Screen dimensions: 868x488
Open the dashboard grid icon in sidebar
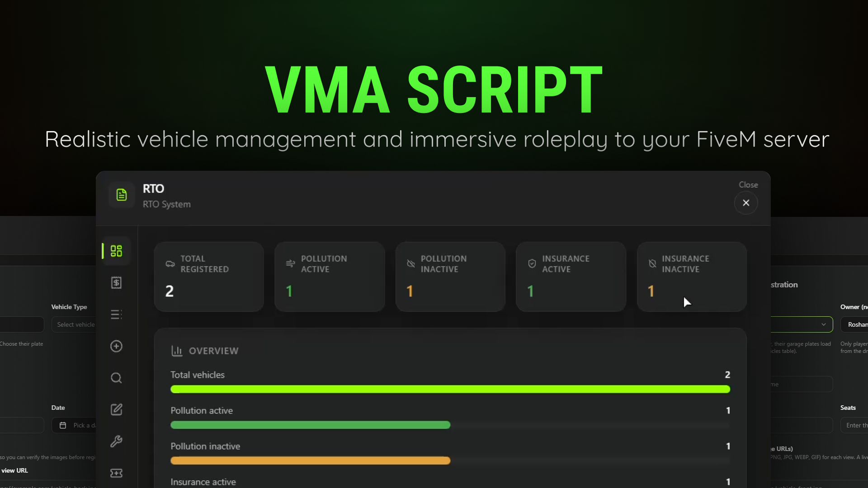click(x=116, y=251)
